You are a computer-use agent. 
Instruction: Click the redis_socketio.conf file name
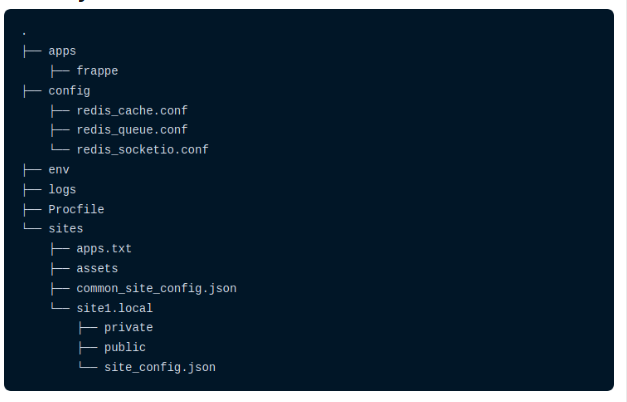(x=142, y=150)
